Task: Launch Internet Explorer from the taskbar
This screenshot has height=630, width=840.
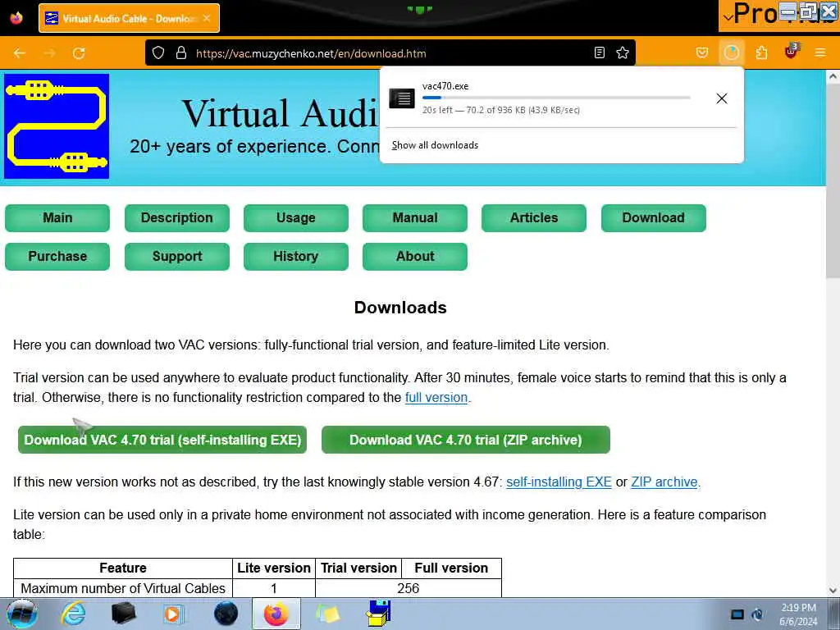Action: point(73,614)
